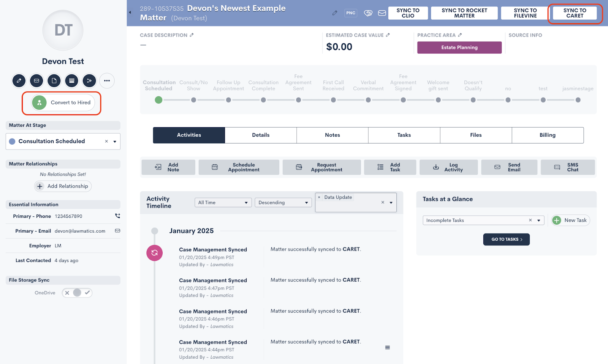608x364 pixels.
Task: Remove the Data Update filter tag
Action: tap(319, 197)
